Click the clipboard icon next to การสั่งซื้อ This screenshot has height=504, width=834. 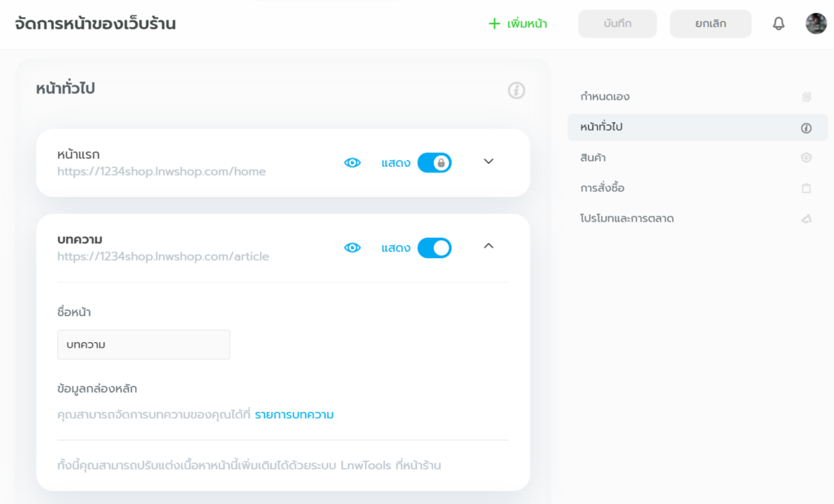point(806,188)
